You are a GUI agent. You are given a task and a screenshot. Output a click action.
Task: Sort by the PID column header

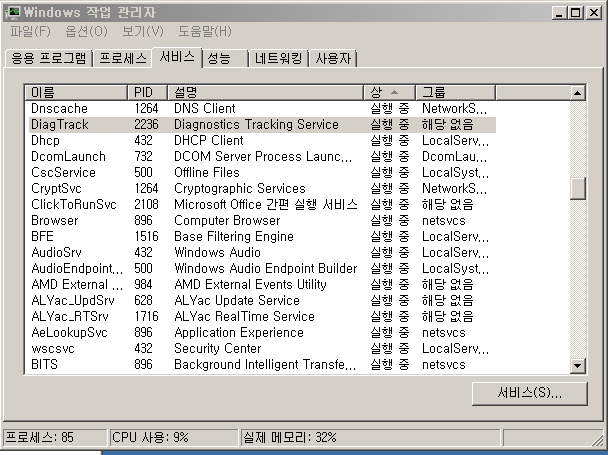coord(147,92)
